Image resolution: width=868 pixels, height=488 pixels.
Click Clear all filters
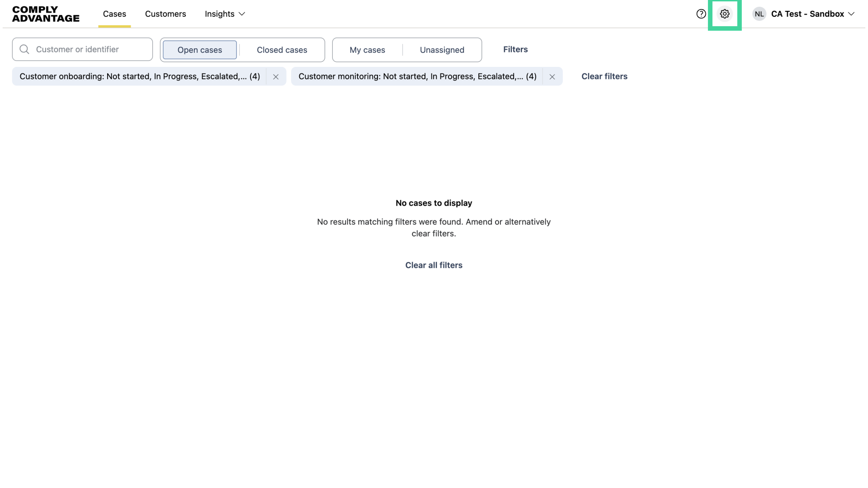(x=434, y=265)
